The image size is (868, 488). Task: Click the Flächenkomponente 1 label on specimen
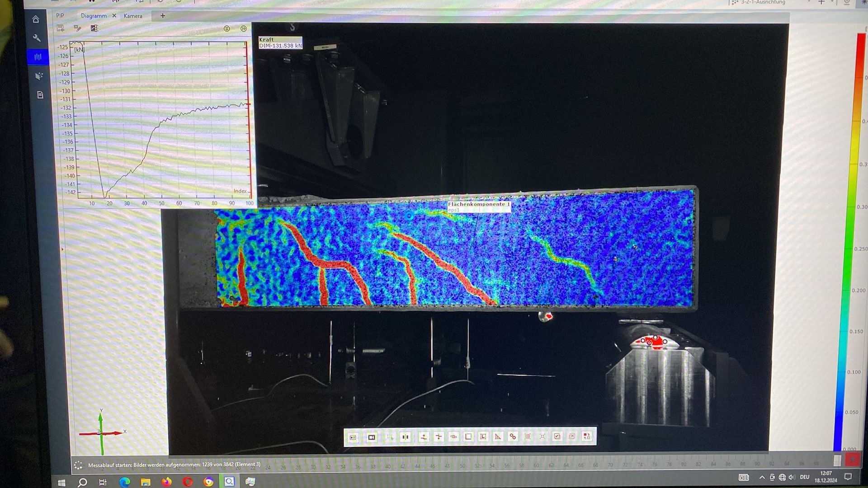click(479, 206)
